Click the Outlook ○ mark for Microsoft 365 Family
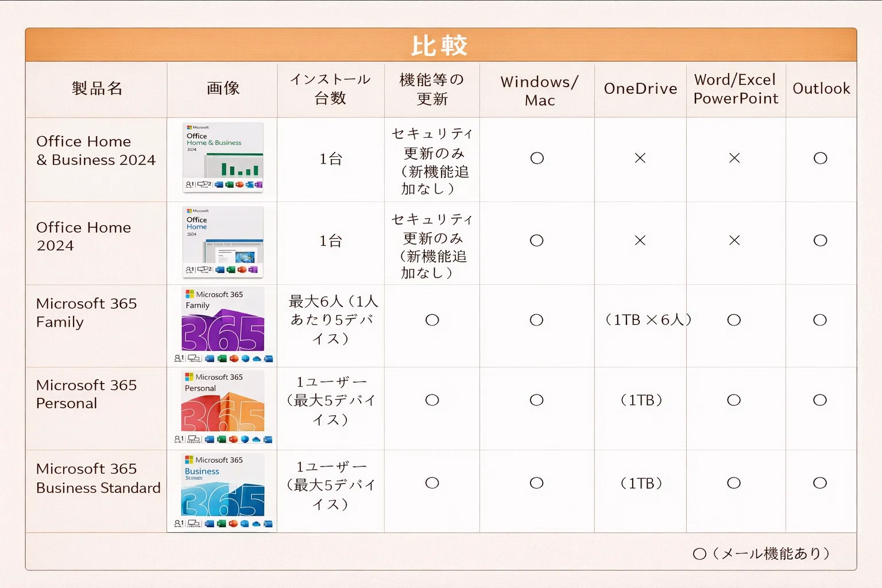 pos(820,320)
